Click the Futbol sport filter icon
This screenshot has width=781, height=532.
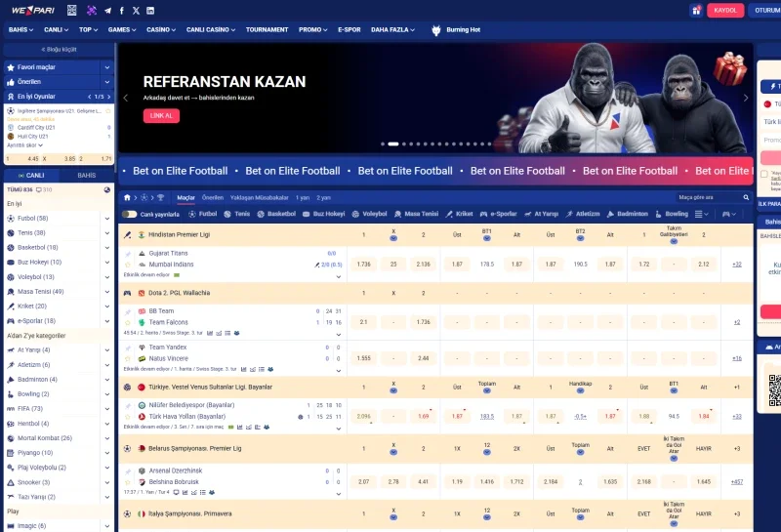[192, 214]
